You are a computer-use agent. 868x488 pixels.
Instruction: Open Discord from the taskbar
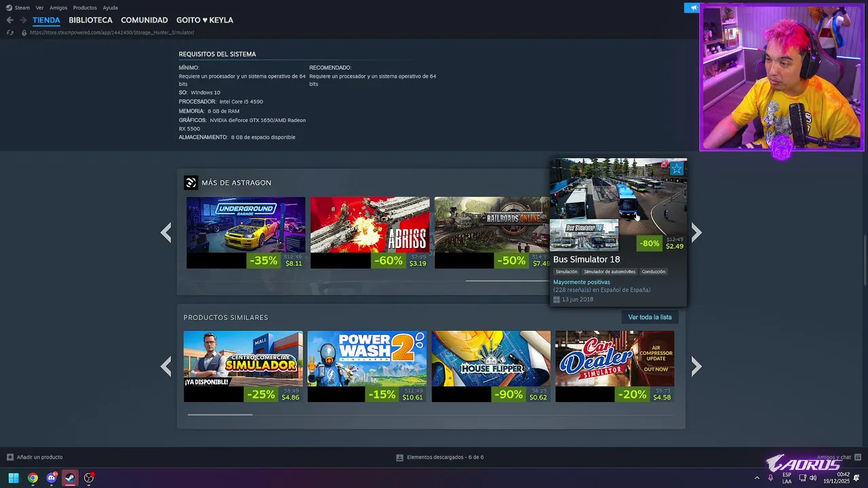[52, 478]
